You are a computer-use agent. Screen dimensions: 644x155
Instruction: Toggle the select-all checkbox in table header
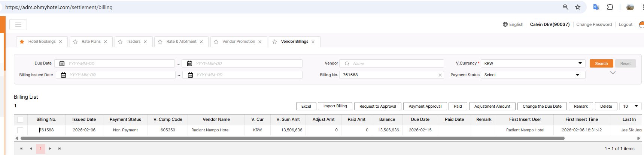tap(20, 120)
